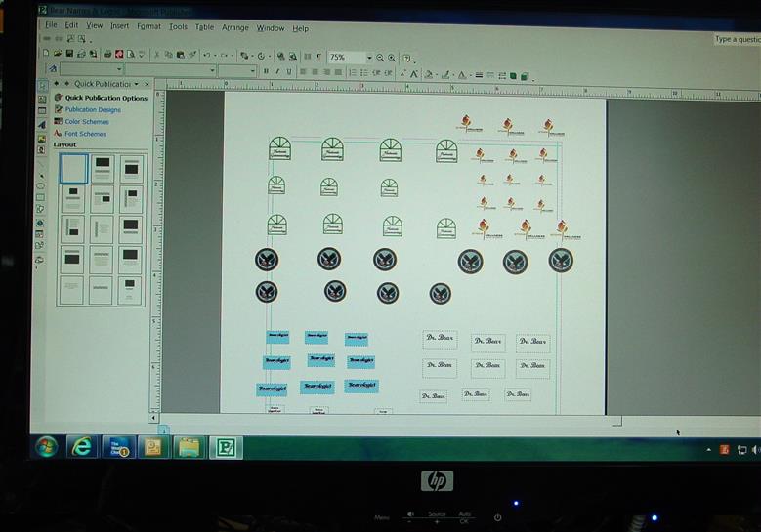Open the Font Color picker
The image size is (761, 532).
(x=462, y=75)
